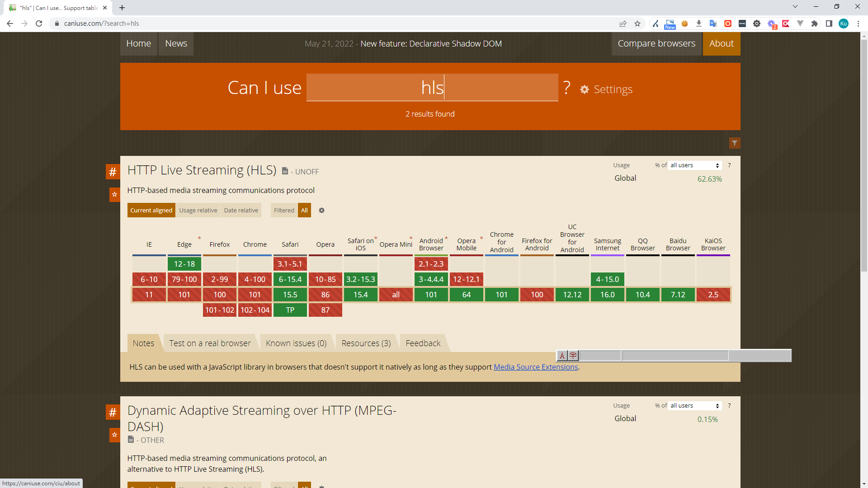Open MPEG-DASH 'all users' dropdown

pyautogui.click(x=695, y=406)
